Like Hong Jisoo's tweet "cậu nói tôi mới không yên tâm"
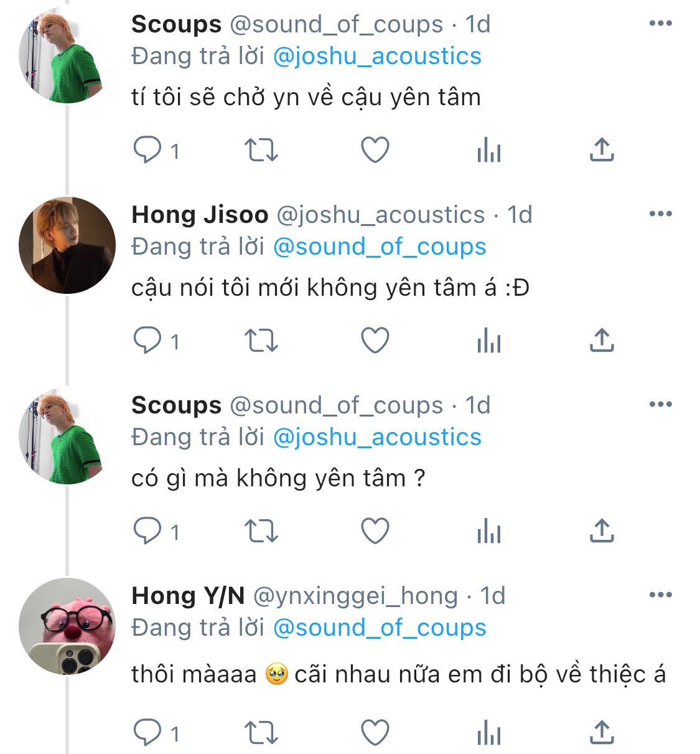The width and height of the screenshot is (700, 754). 375,341
